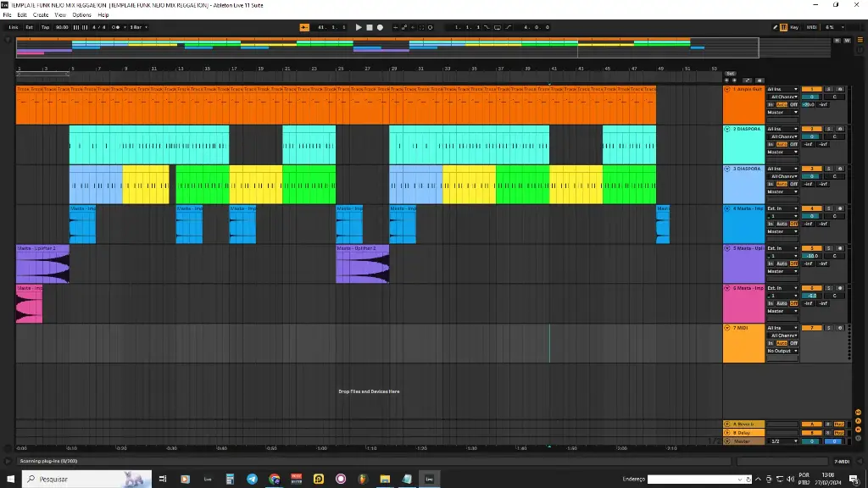This screenshot has height=488, width=868.
Task: Toggle the computer MIDI keyboard icon
Action: coord(784,27)
